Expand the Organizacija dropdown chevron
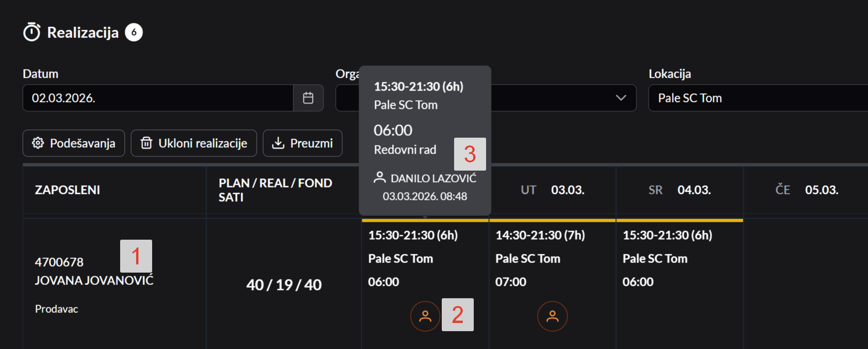Image resolution: width=868 pixels, height=349 pixels. (x=621, y=98)
